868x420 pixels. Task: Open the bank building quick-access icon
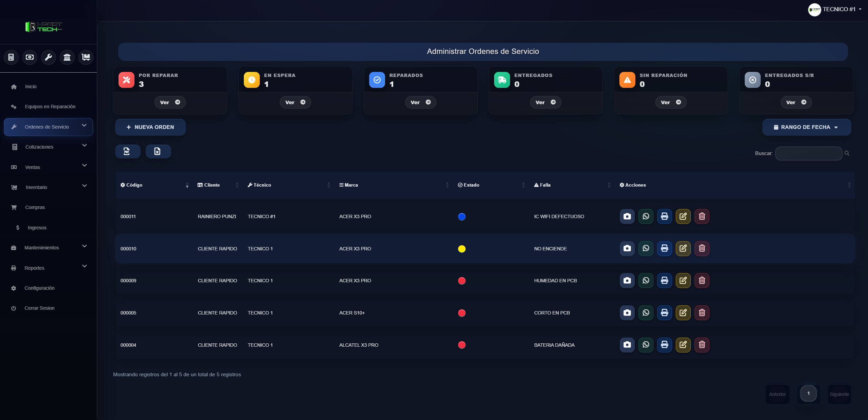coord(67,57)
